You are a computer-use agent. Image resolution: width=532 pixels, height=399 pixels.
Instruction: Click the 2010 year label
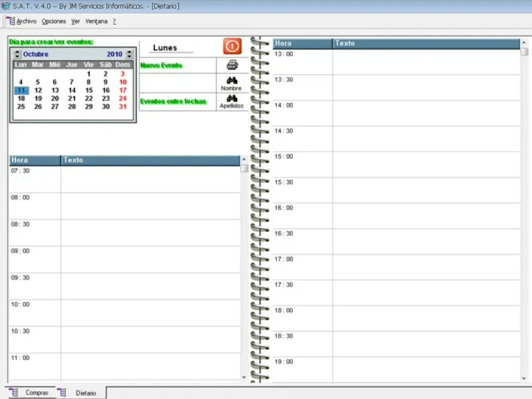(x=114, y=54)
